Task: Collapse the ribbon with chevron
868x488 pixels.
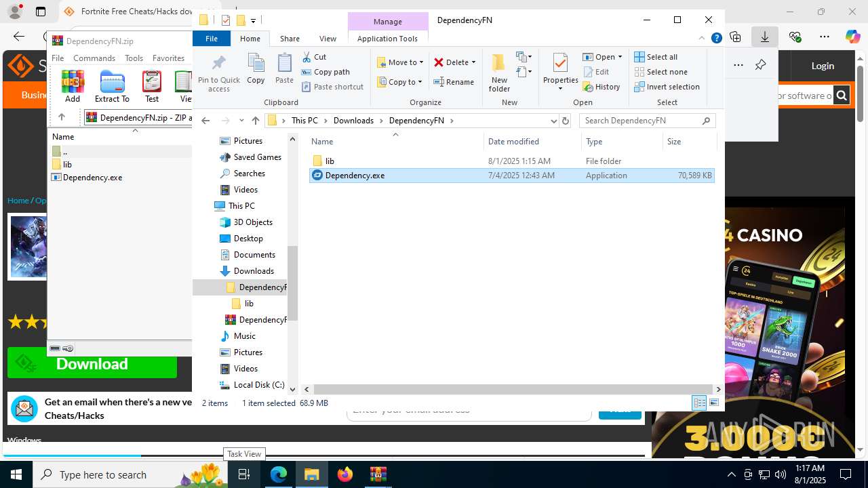Action: [x=703, y=39]
